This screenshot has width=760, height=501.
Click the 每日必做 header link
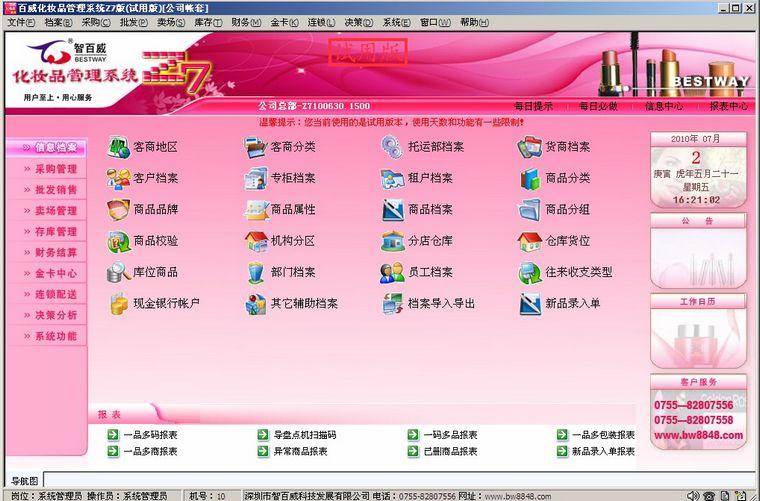598,106
